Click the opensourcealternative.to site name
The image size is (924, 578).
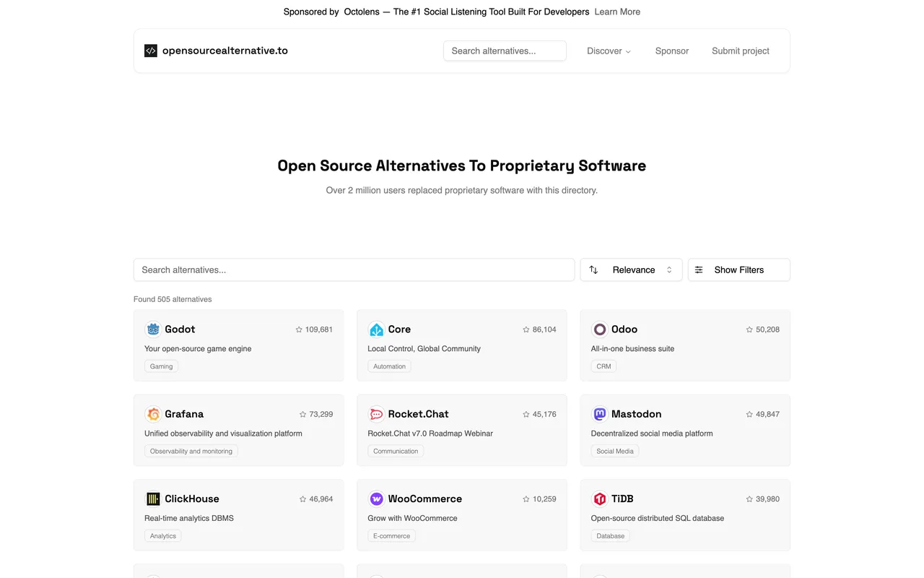coord(225,51)
